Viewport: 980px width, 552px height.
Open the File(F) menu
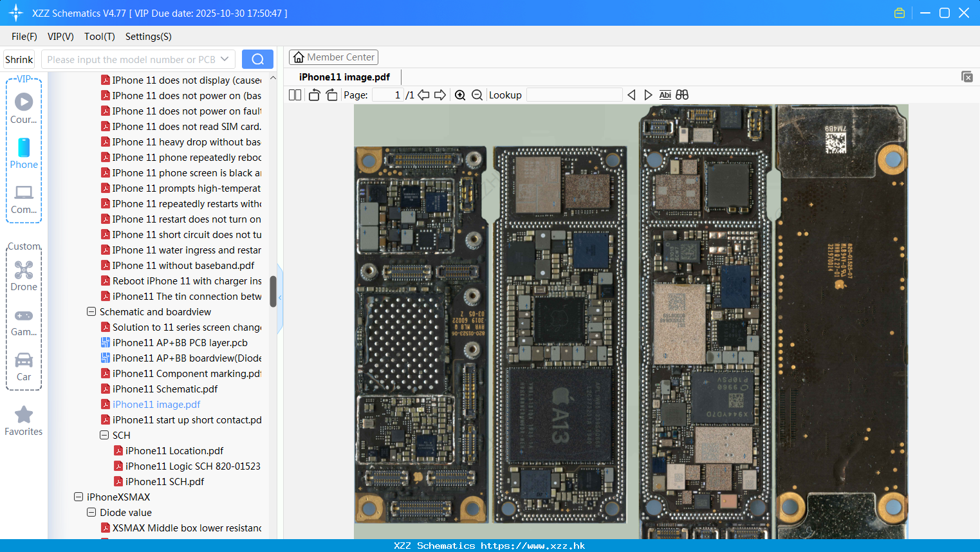click(x=24, y=37)
